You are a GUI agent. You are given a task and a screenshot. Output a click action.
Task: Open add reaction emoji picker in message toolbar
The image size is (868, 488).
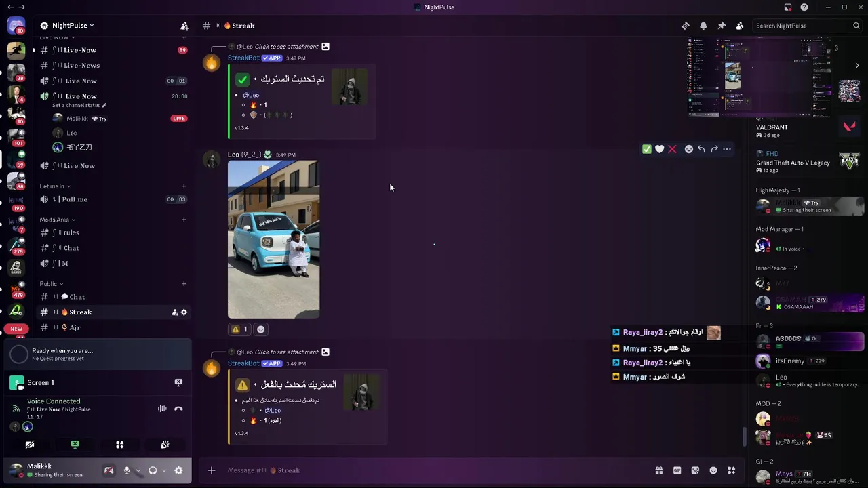pyautogui.click(x=689, y=149)
